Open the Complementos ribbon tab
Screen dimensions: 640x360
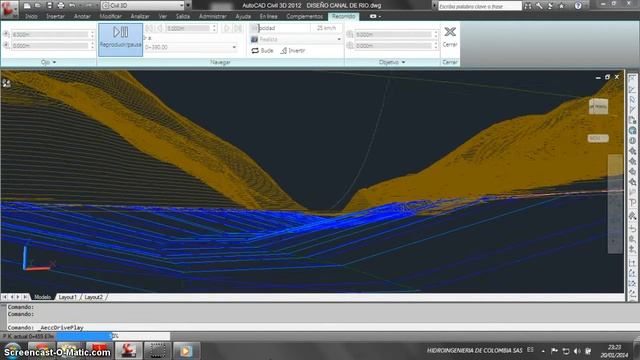pyautogui.click(x=304, y=16)
